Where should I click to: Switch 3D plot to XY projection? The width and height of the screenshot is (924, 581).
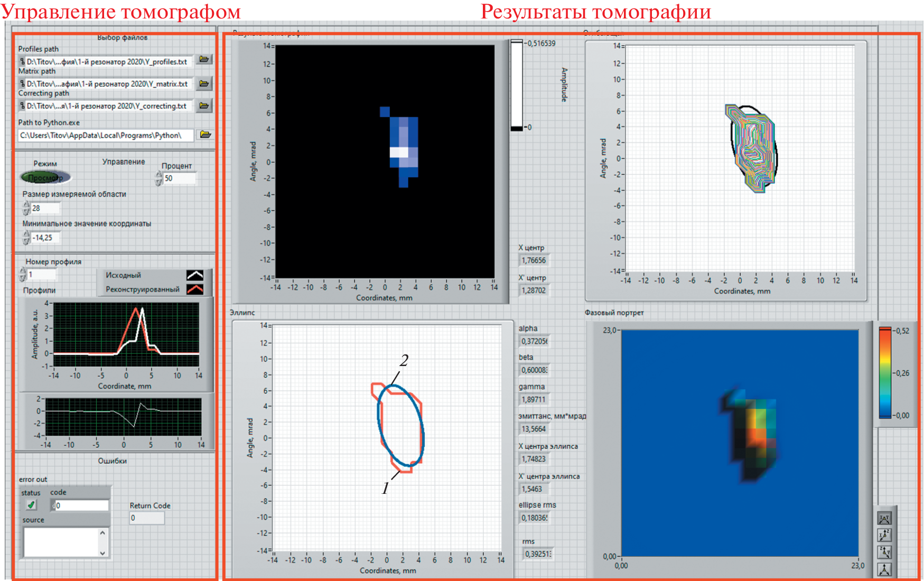coord(884,518)
